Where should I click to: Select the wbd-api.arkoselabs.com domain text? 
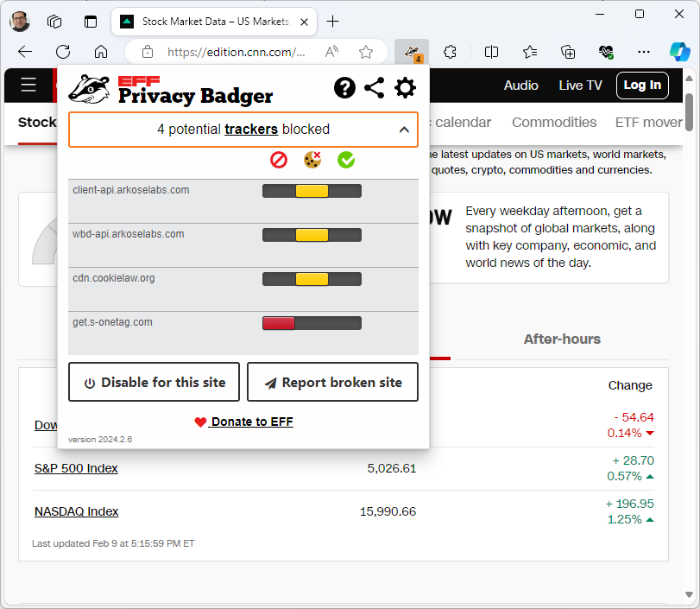[128, 234]
